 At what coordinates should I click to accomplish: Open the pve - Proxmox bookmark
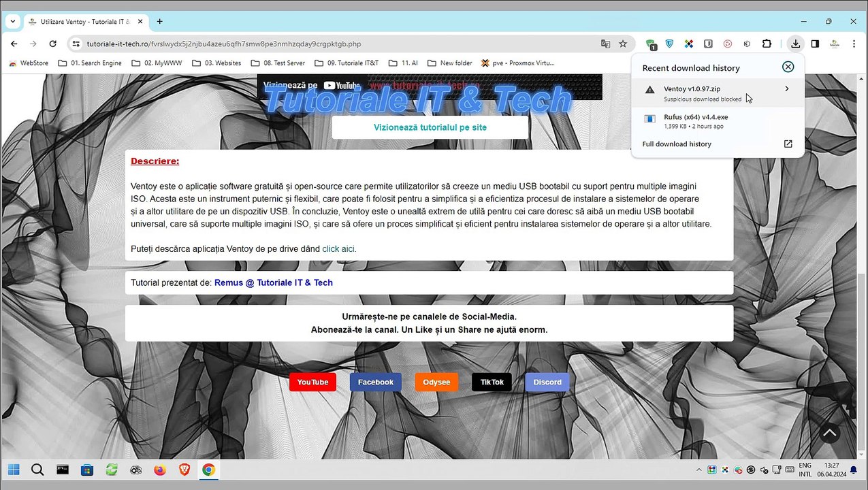tap(518, 63)
